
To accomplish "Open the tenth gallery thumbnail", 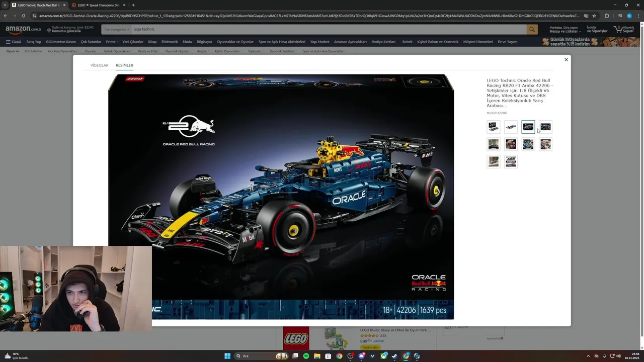I will click(511, 161).
